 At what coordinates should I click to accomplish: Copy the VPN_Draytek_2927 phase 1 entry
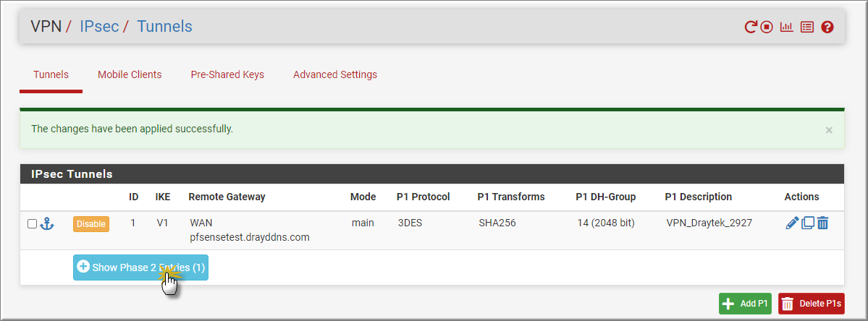coord(808,223)
